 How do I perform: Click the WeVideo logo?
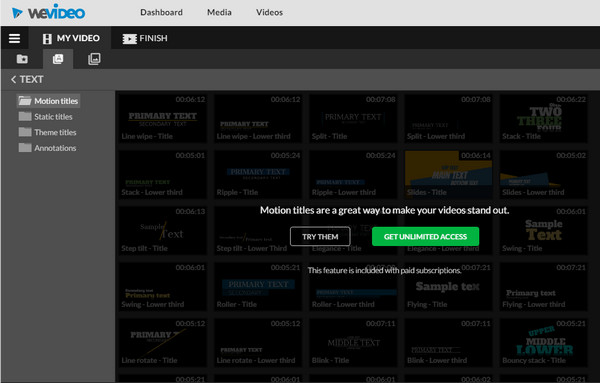click(x=49, y=12)
